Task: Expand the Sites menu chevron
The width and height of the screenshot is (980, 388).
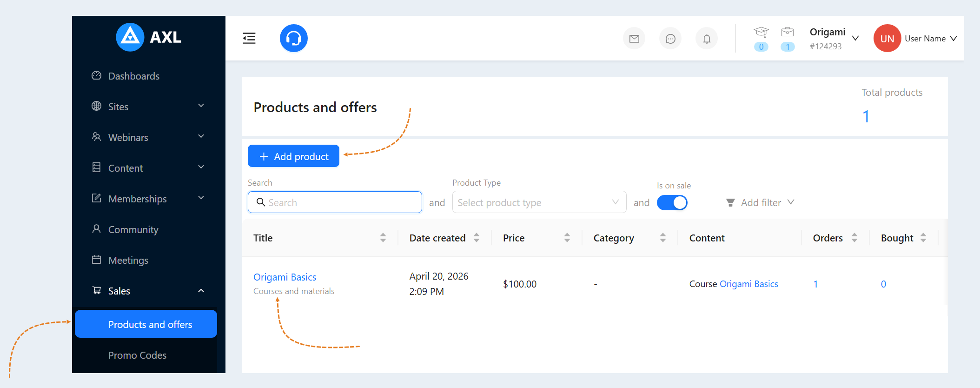Action: tap(201, 106)
